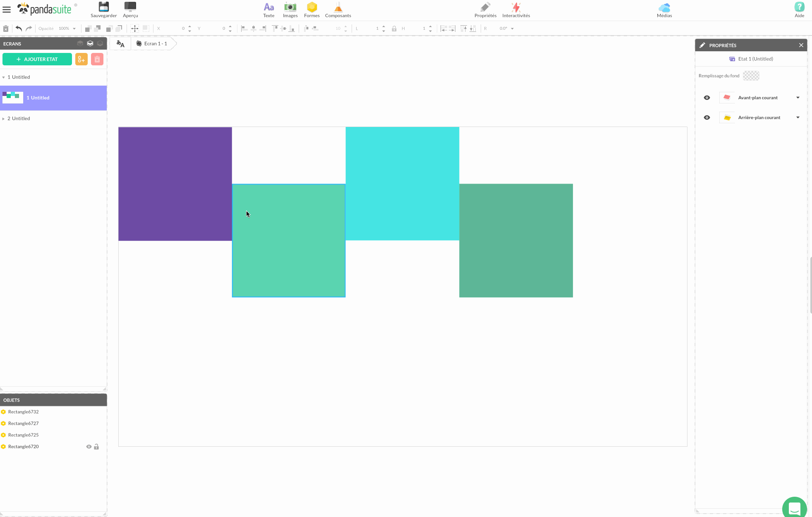Toggle the eye icon for Rectangle6720
812x517 pixels.
click(x=89, y=447)
